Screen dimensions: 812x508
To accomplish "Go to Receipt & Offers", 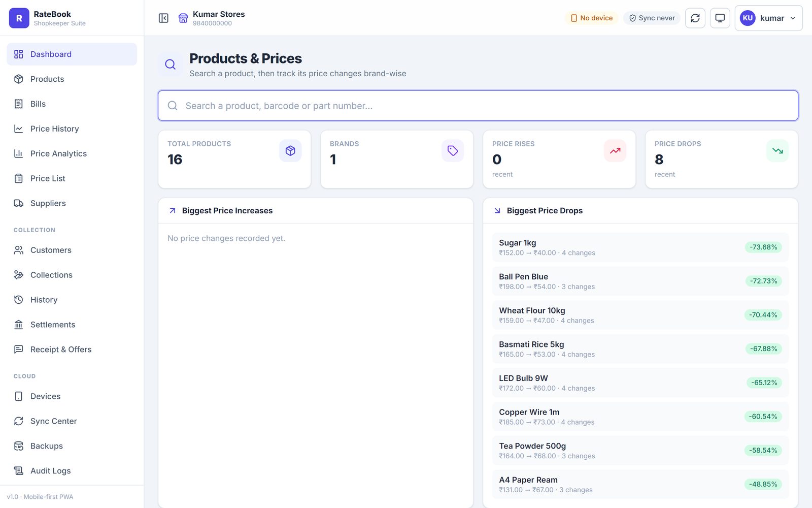I will pos(72,350).
